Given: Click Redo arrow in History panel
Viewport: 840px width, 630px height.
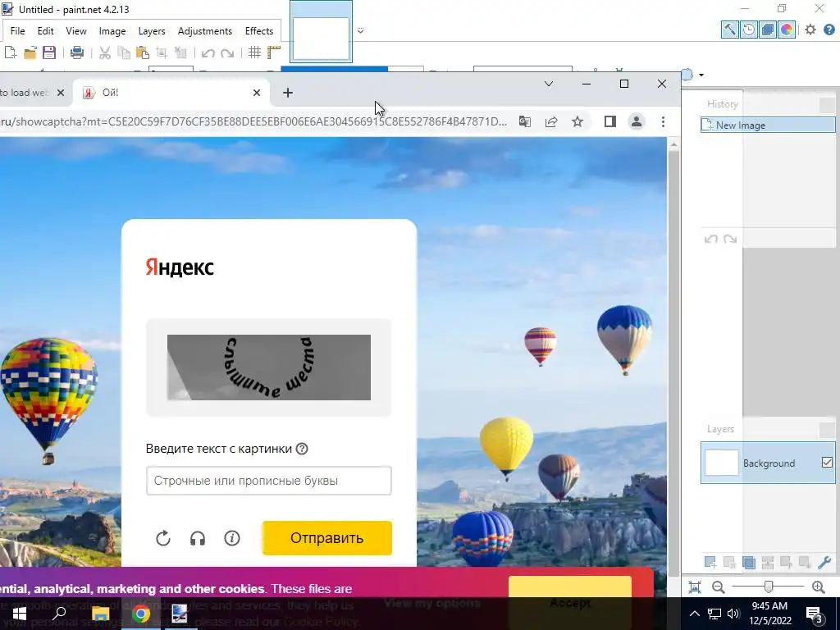Looking at the screenshot, I should point(730,239).
